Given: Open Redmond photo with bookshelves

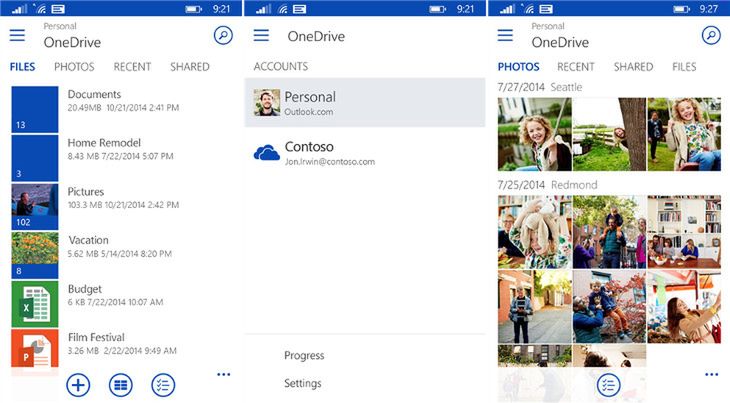Looking at the screenshot, I should [684, 232].
